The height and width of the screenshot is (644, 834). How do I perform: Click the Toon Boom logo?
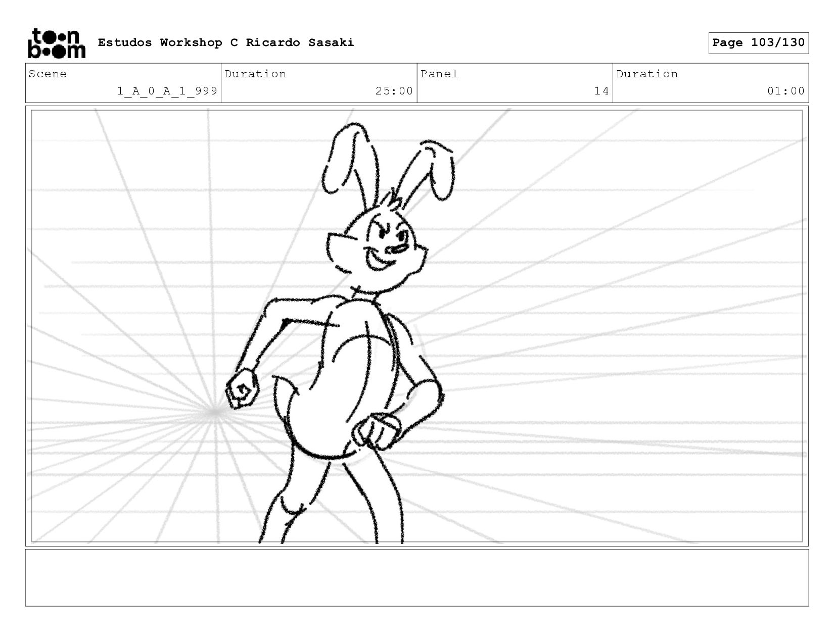point(56,43)
